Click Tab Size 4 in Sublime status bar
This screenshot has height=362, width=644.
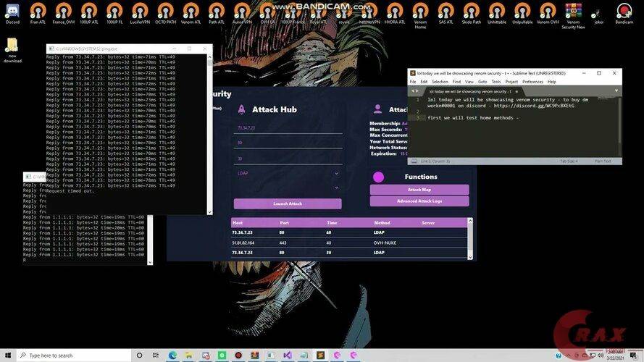coord(569,161)
